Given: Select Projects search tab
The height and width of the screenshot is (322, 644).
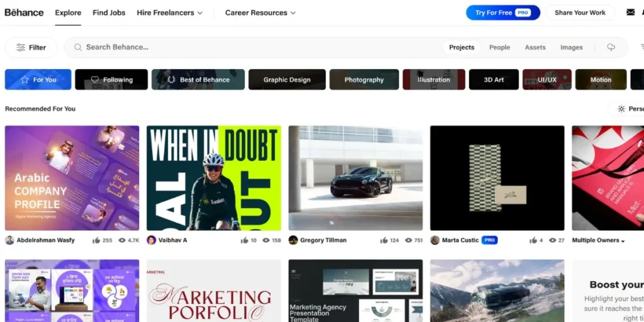Looking at the screenshot, I should [x=462, y=48].
